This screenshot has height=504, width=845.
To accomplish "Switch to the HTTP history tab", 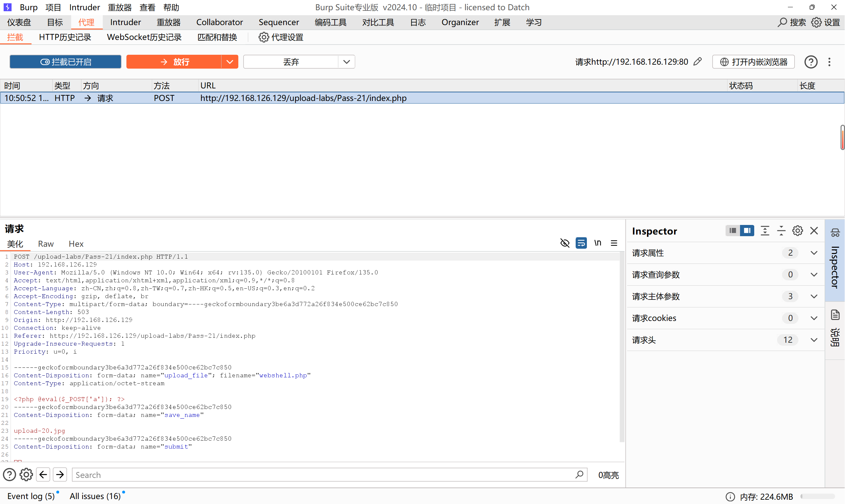I will pyautogui.click(x=65, y=37).
